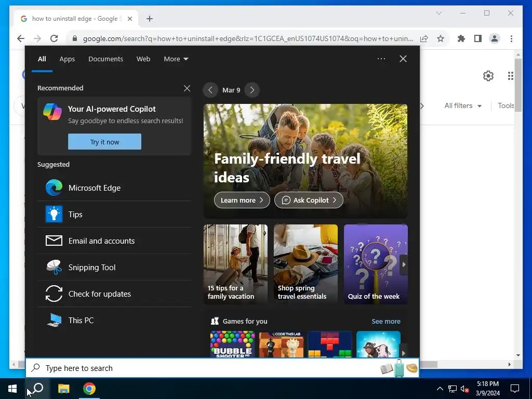Click the Chrome back arrow
The height and width of the screenshot is (399, 532).
pos(21,38)
